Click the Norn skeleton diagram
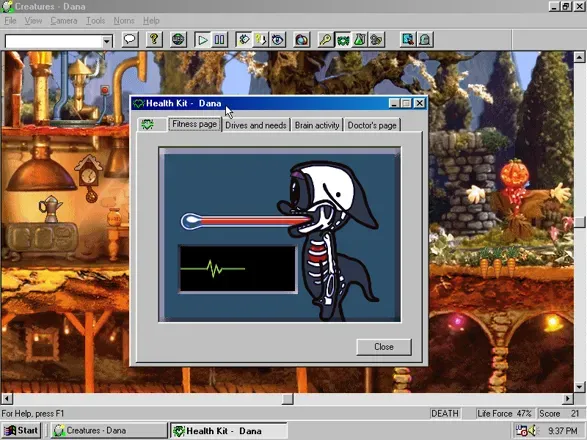The height and width of the screenshot is (440, 587). (328, 241)
